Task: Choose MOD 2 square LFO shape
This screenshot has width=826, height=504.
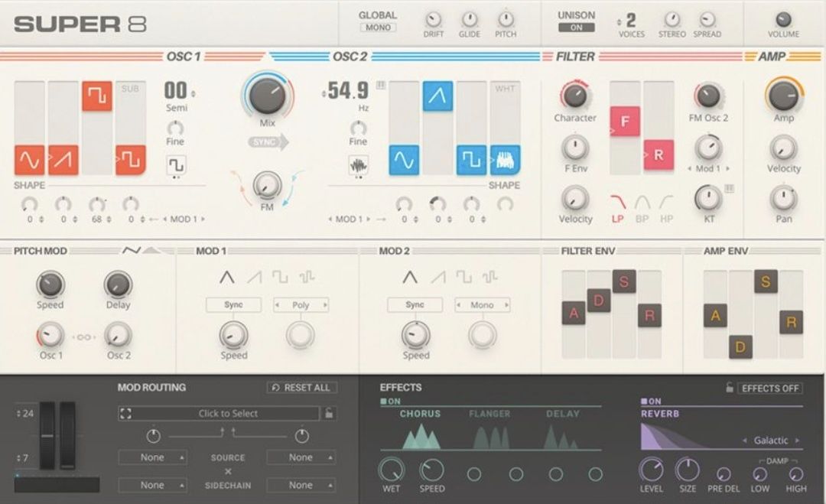Action: point(463,277)
